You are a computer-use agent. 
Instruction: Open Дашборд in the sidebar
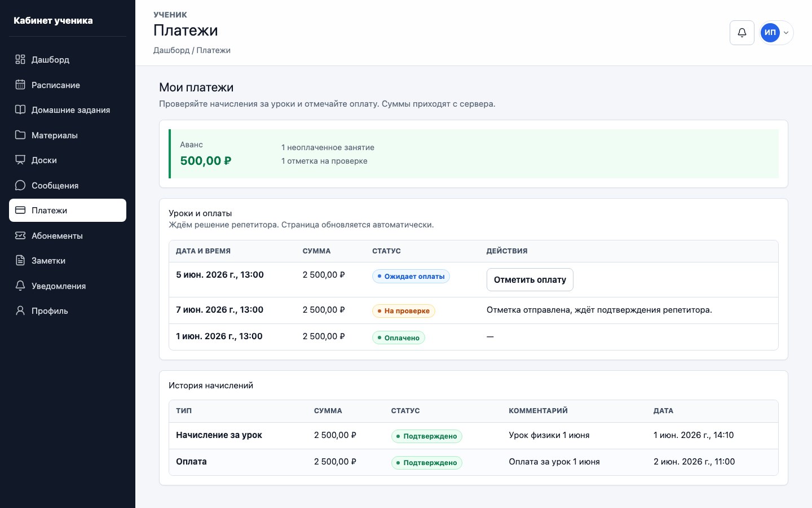pos(68,59)
